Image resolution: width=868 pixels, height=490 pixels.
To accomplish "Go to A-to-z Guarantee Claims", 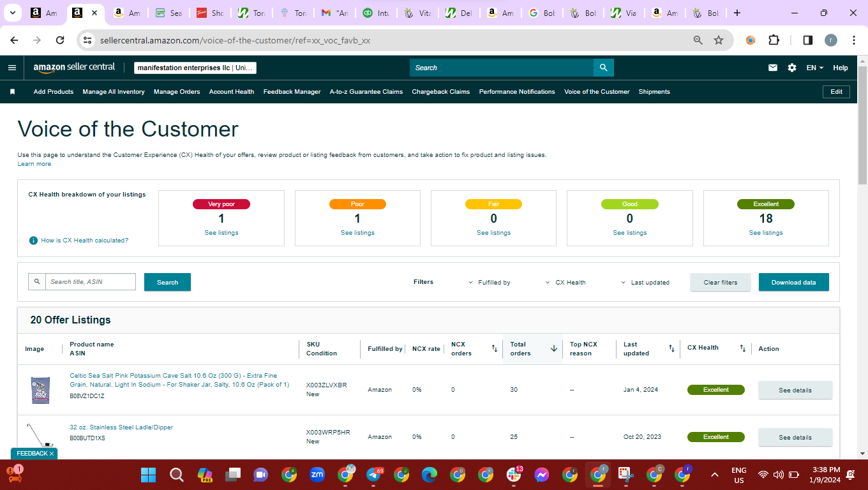I will click(x=366, y=92).
